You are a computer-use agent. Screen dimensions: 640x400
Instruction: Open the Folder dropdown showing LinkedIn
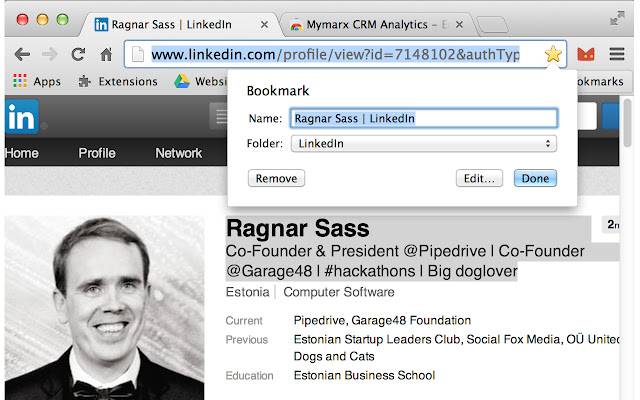pyautogui.click(x=424, y=144)
